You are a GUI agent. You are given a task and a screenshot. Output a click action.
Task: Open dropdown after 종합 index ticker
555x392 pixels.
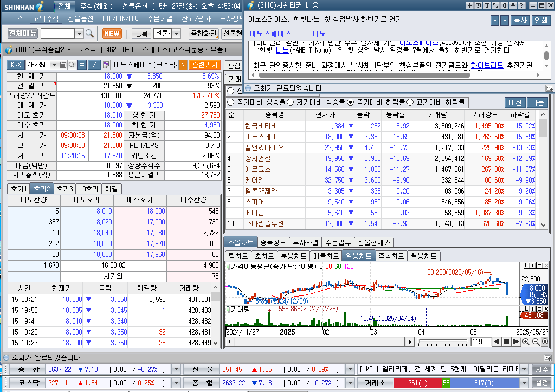pyautogui.click(x=176, y=369)
